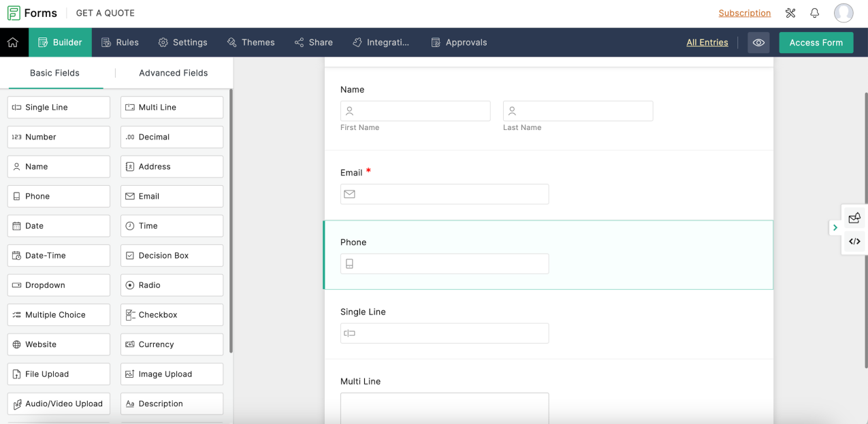Add a Multiple Choice field

click(59, 314)
